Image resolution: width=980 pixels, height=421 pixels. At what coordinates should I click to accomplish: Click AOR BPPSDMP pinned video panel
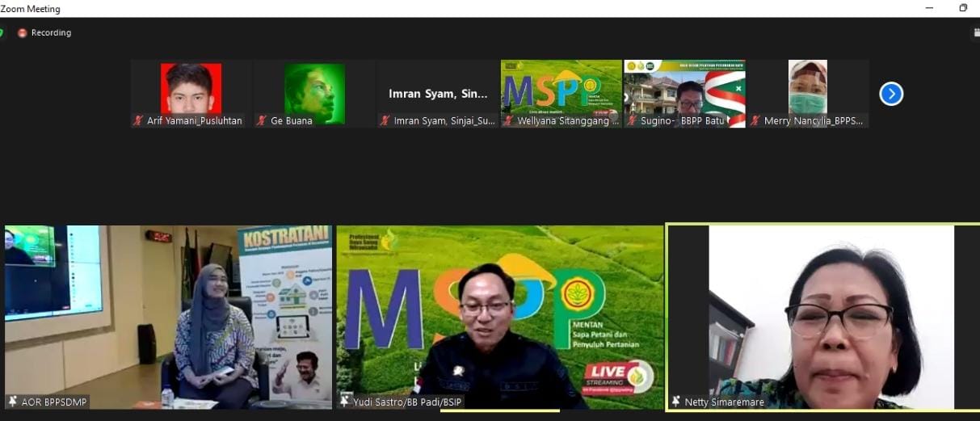point(168,315)
